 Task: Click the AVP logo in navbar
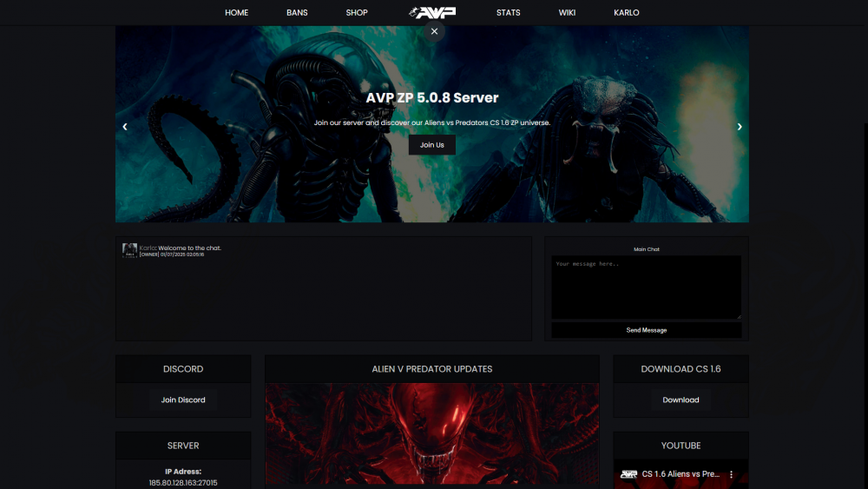click(432, 12)
